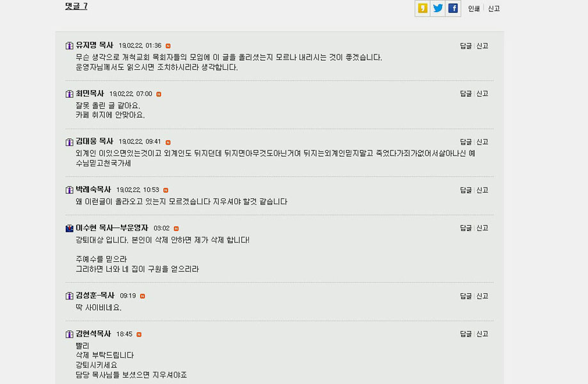Share via the yellow KakaoStory icon
The image size is (588, 384).
pyautogui.click(x=422, y=8)
